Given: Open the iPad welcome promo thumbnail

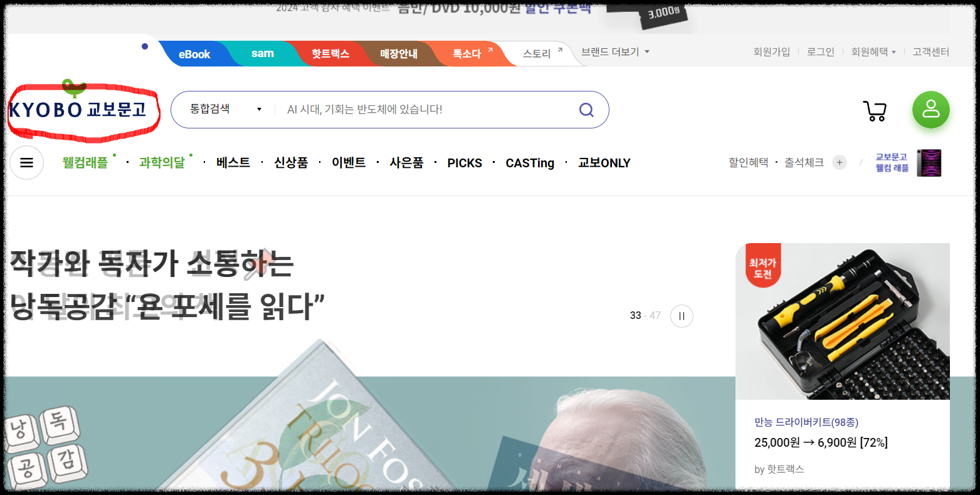Looking at the screenshot, I should coord(929,163).
